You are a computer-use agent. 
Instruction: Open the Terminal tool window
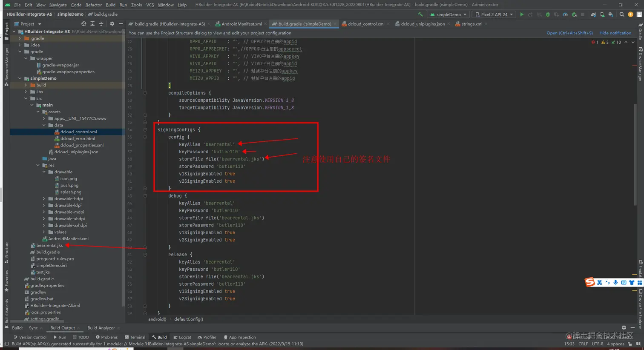[135, 337]
